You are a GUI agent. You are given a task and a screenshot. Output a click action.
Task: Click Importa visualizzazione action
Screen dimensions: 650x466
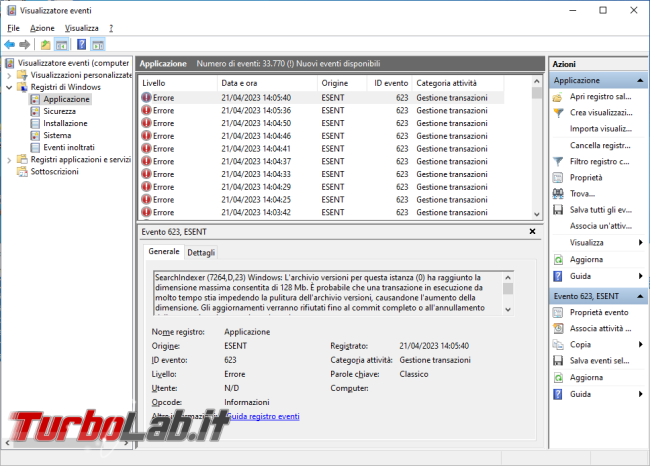pos(601,129)
